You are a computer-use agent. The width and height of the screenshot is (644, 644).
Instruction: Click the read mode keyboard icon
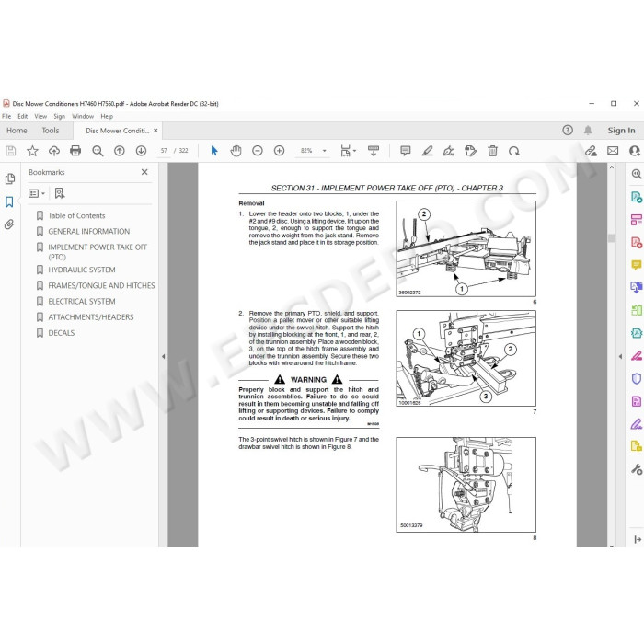pos(374,151)
